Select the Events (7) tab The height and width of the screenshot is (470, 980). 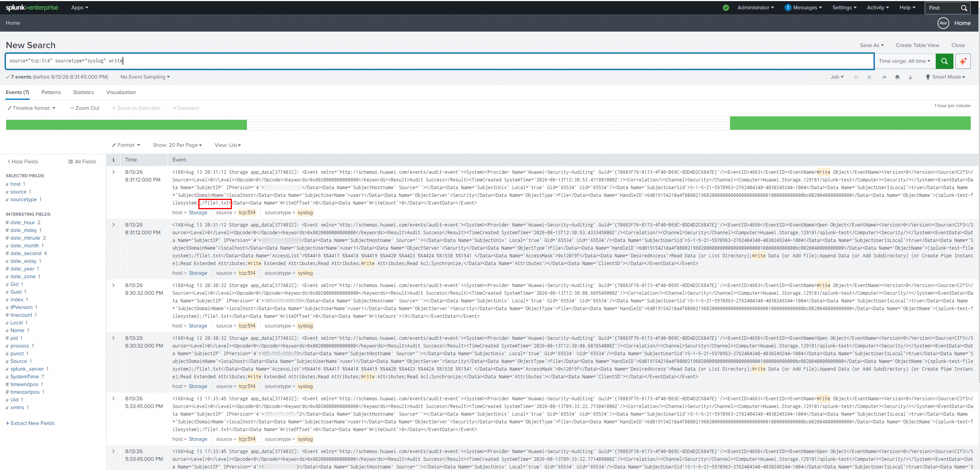17,92
